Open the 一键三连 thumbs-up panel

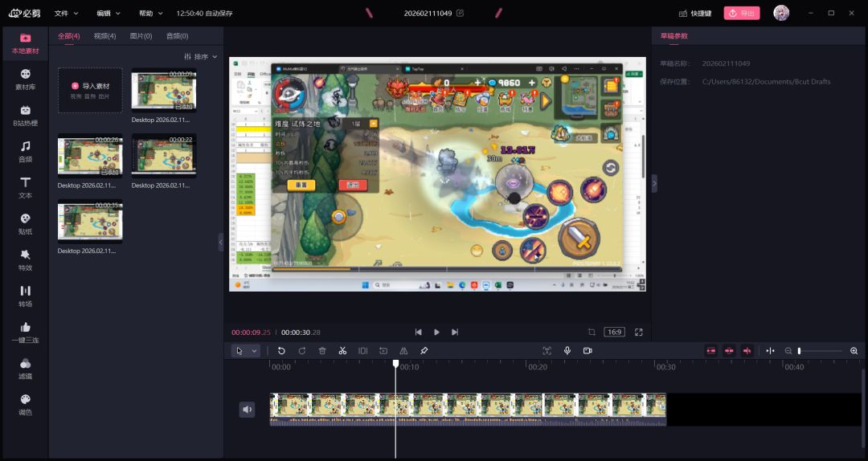(25, 332)
